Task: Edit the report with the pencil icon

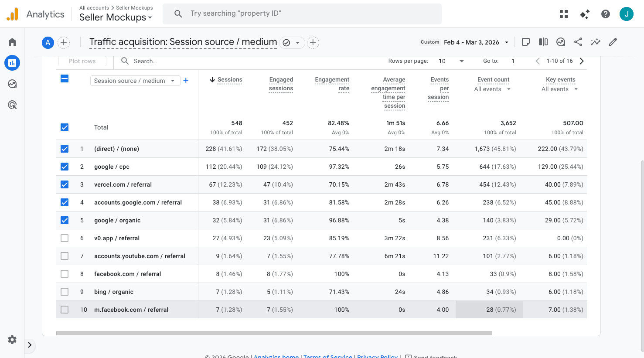Action: 613,42
